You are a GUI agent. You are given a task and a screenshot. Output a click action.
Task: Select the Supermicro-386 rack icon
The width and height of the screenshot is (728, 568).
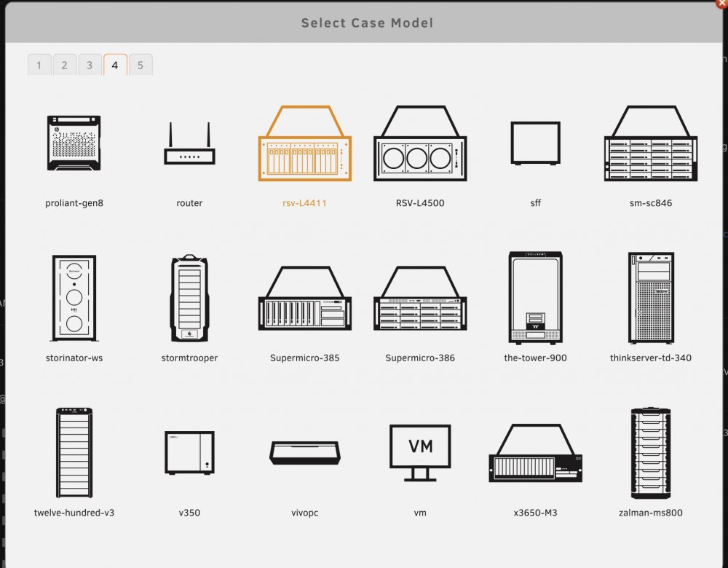420,298
